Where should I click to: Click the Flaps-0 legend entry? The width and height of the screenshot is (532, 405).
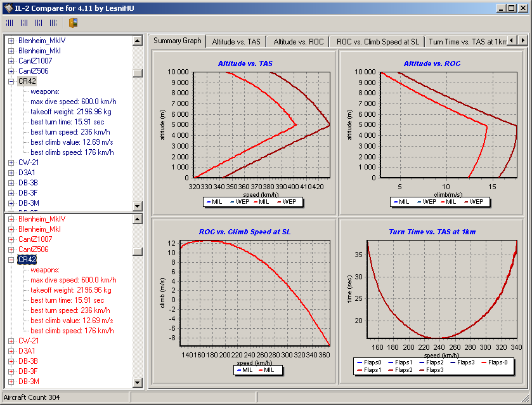point(495,362)
